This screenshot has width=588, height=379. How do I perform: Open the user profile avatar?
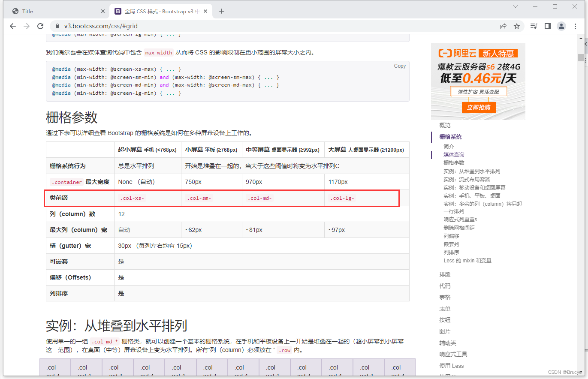pyautogui.click(x=561, y=26)
